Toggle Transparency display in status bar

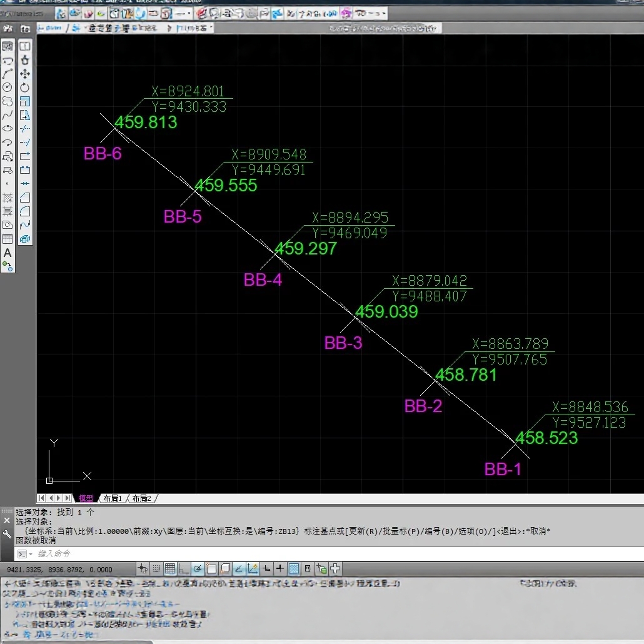[294, 569]
